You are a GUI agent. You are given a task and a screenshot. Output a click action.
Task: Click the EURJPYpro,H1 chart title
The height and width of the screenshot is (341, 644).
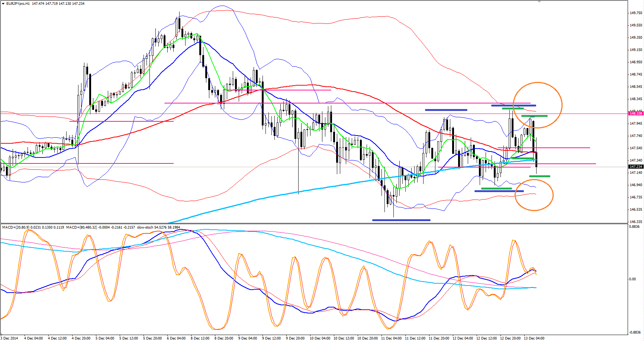pos(18,4)
